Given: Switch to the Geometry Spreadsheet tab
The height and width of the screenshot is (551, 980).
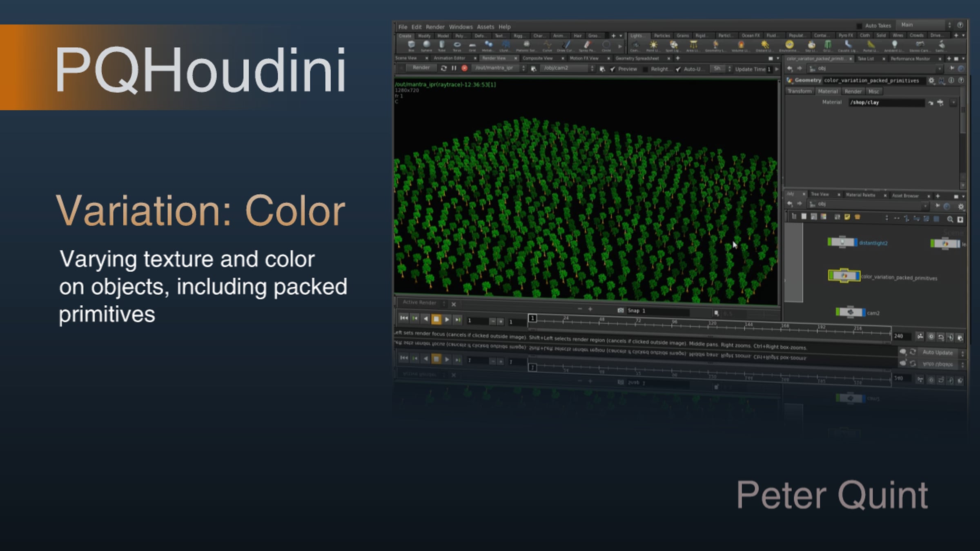Looking at the screenshot, I should pyautogui.click(x=637, y=58).
